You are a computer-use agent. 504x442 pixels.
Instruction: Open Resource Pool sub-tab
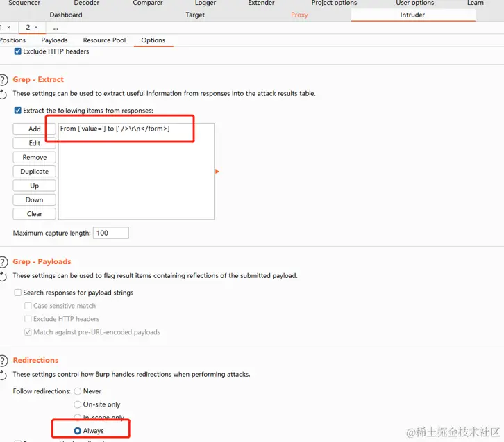pos(104,40)
